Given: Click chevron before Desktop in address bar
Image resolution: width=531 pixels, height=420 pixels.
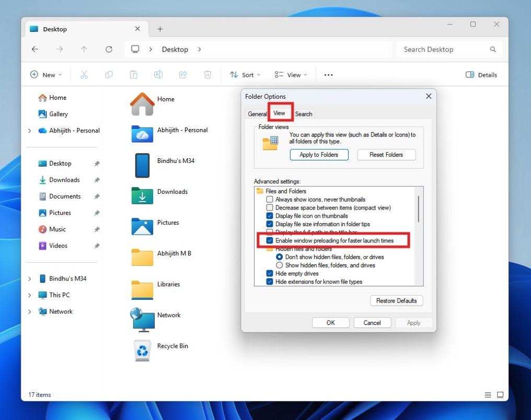Looking at the screenshot, I should [151, 50].
